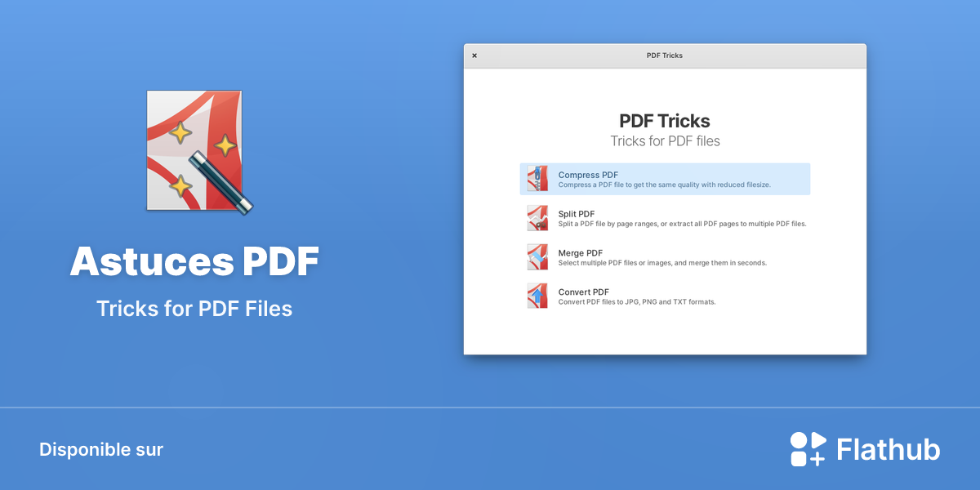Image resolution: width=980 pixels, height=490 pixels.
Task: Click the 'Tricks for PDF files' subtitle in window
Action: [666, 141]
